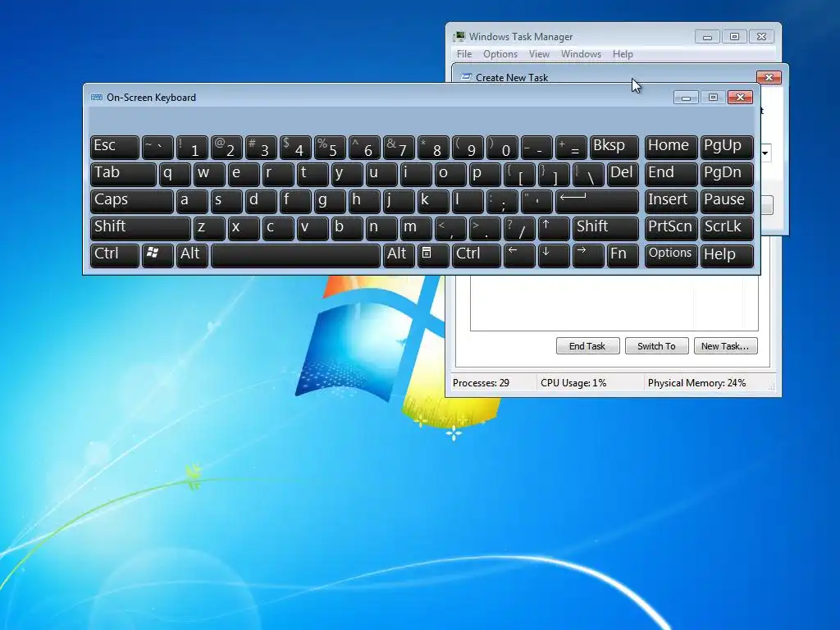Open the File menu in Task Manager

(x=464, y=54)
